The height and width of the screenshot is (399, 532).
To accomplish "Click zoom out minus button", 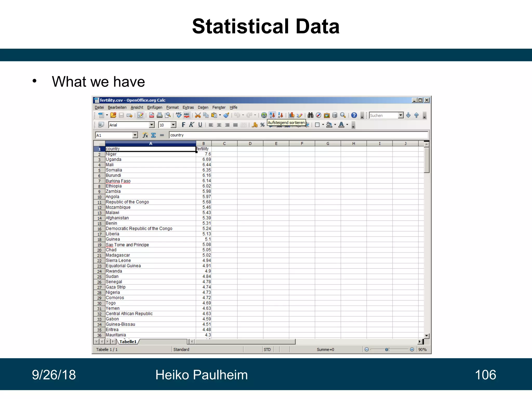I will click(x=367, y=350).
